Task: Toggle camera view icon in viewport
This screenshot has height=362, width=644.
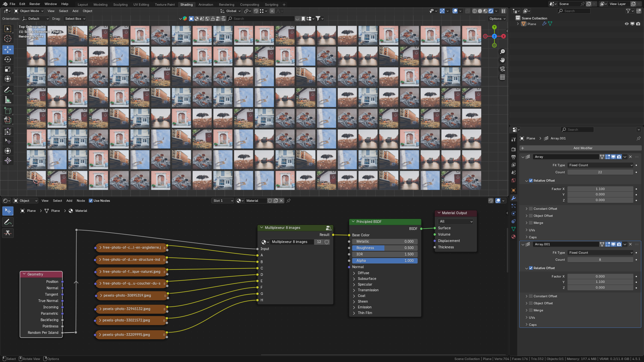Action: pyautogui.click(x=502, y=69)
